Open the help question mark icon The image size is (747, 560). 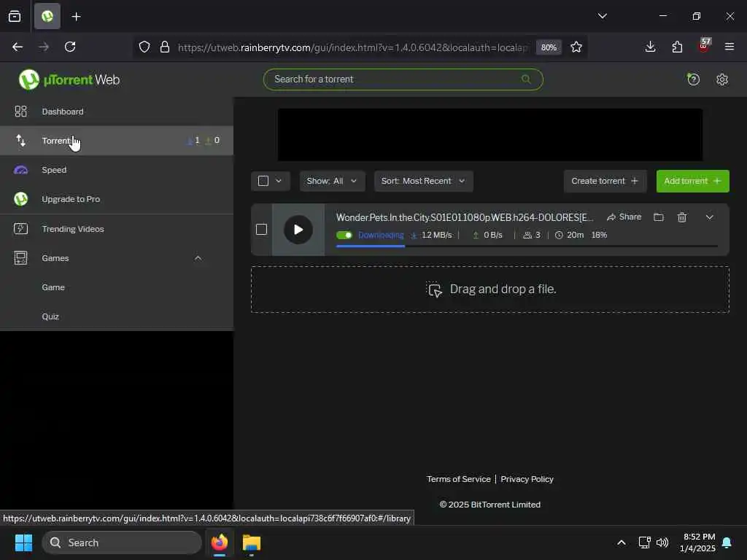pyautogui.click(x=693, y=79)
